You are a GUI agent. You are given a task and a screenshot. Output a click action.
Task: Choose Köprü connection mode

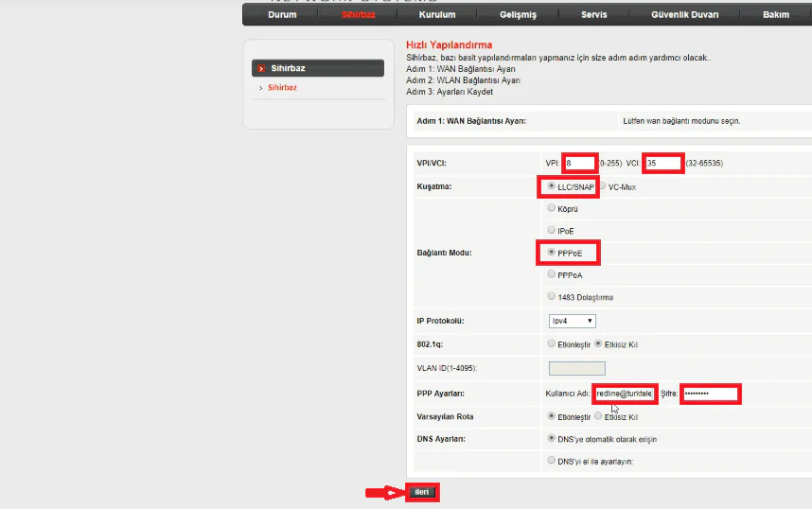coord(552,208)
